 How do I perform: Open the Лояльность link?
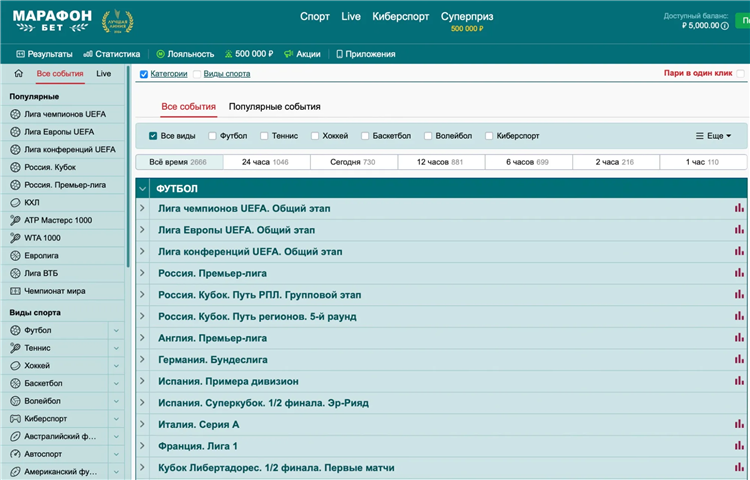point(185,54)
